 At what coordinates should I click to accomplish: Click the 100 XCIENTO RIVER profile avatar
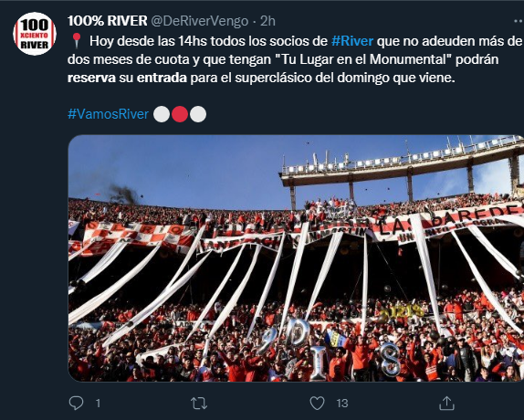tap(35, 34)
